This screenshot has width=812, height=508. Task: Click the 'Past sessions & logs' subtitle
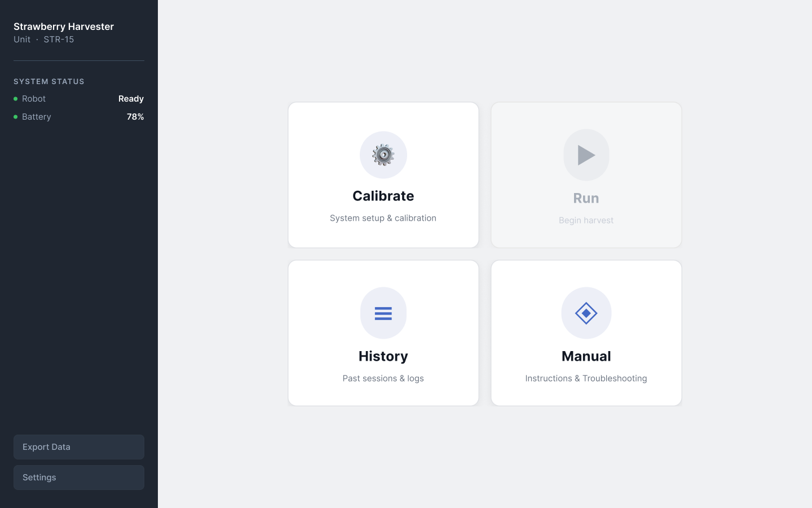pos(383,378)
